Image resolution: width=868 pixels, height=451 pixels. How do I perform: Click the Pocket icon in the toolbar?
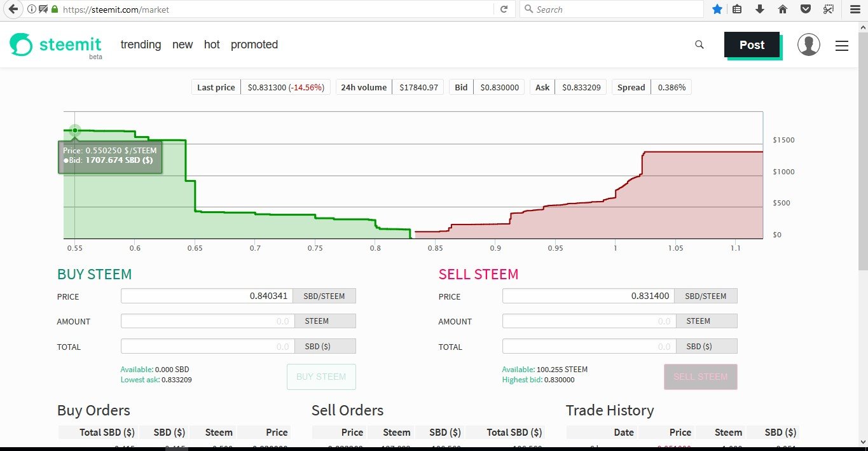(x=805, y=10)
